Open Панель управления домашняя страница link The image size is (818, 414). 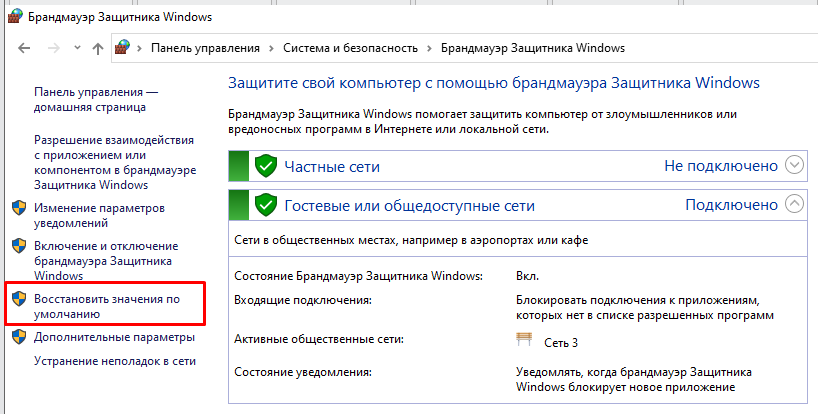(95, 99)
